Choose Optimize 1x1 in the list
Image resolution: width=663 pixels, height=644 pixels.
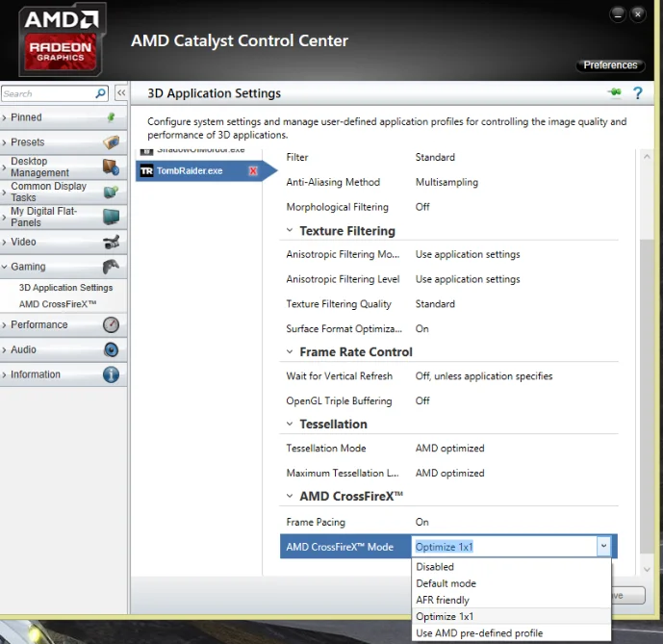click(511, 616)
